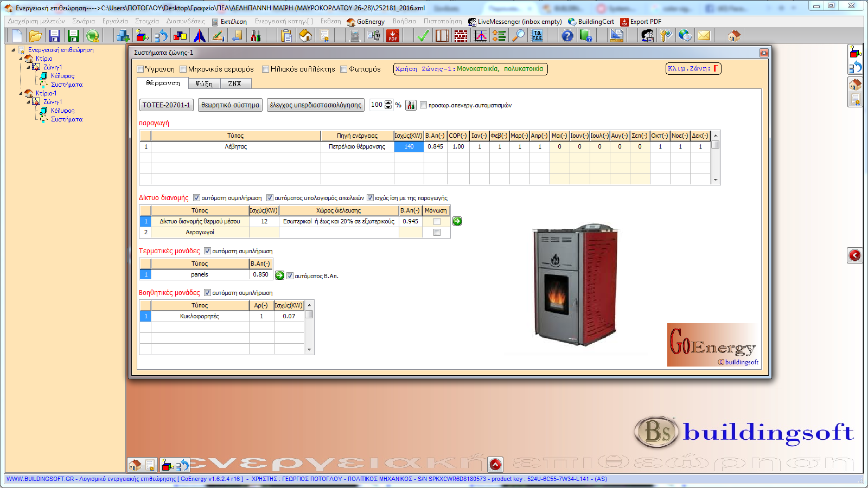The height and width of the screenshot is (488, 868).
Task: Click the green checkmark toolbar icon
Action: [x=423, y=36]
